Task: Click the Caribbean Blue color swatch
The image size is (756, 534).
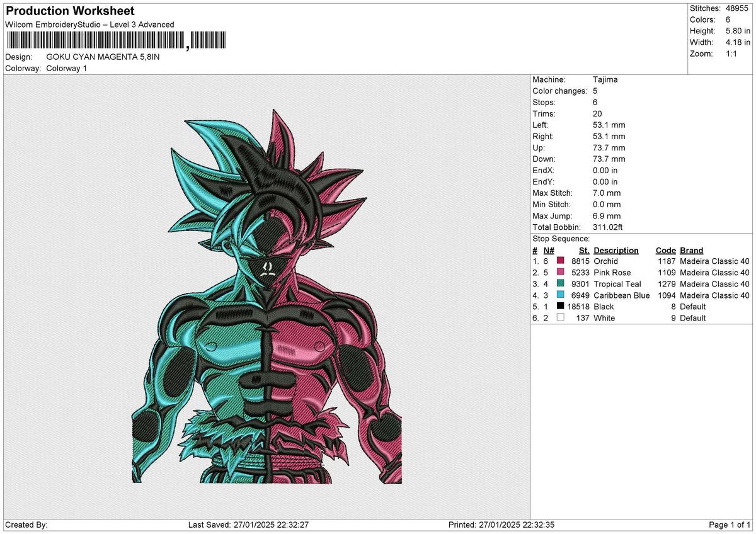Action: pos(561,295)
